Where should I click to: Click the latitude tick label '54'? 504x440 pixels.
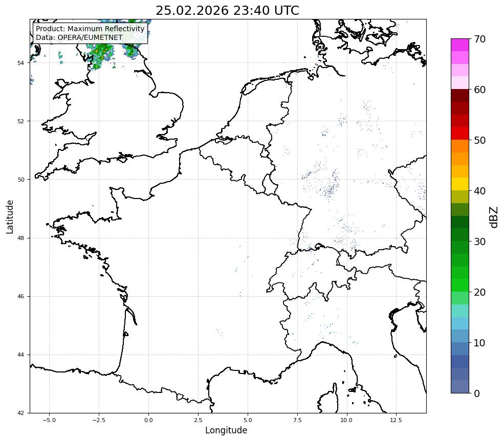point(20,63)
